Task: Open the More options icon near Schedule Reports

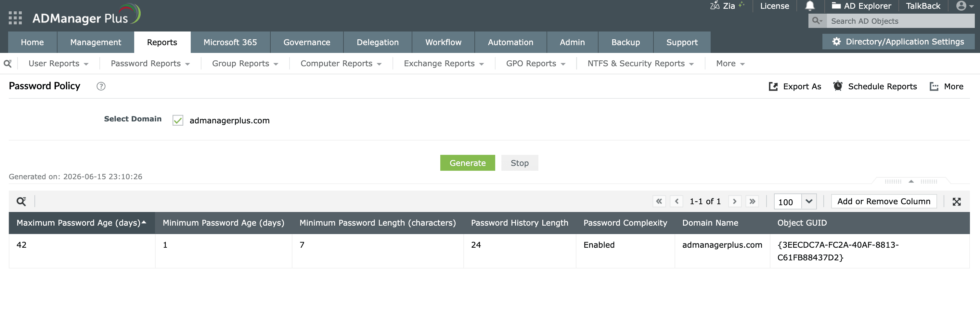Action: tap(934, 86)
